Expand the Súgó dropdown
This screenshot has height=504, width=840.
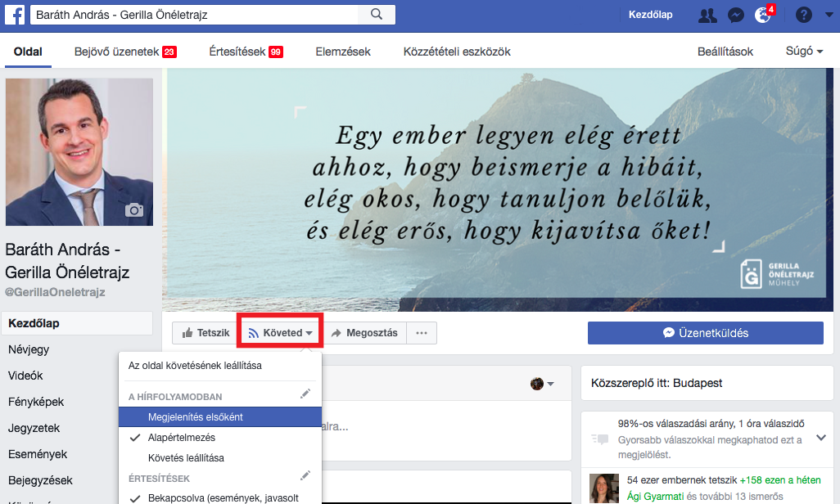click(804, 51)
